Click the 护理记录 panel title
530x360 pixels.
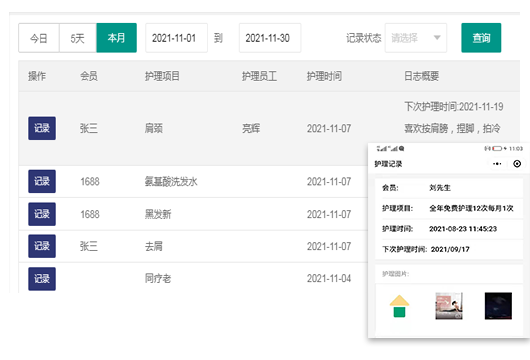[388, 164]
